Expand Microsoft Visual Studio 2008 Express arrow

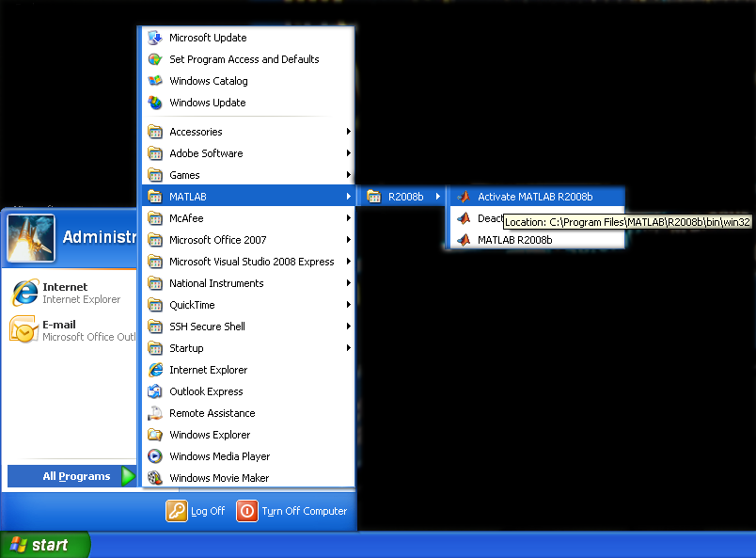348,262
